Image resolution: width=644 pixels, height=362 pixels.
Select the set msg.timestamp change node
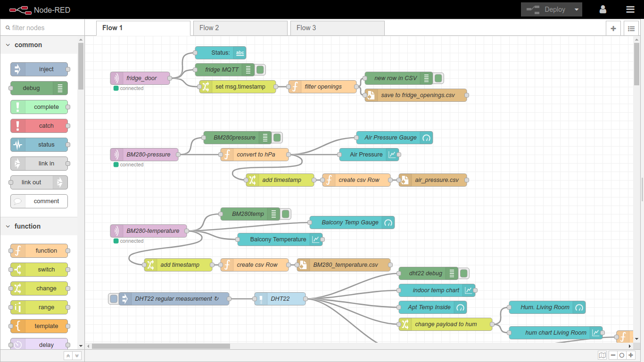coord(238,87)
